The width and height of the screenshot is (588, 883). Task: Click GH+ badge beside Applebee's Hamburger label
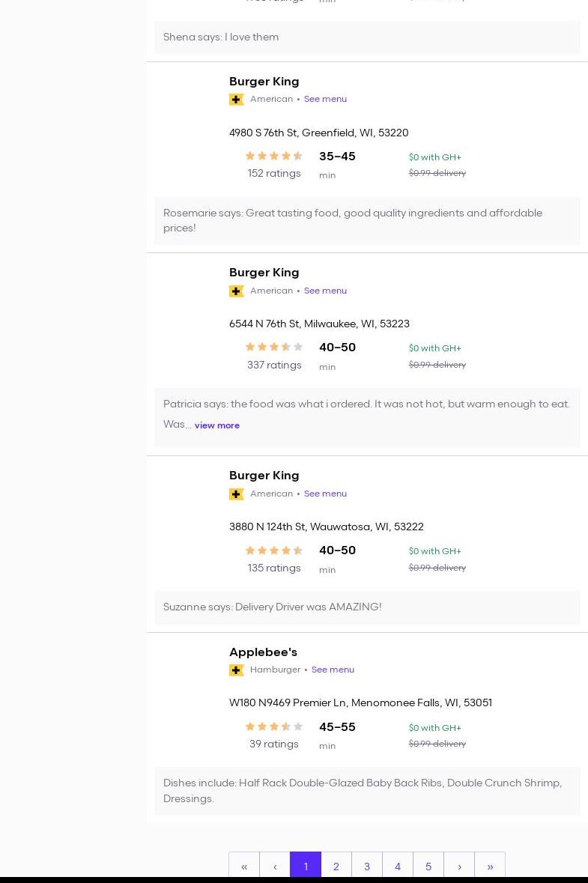pyautogui.click(x=236, y=670)
